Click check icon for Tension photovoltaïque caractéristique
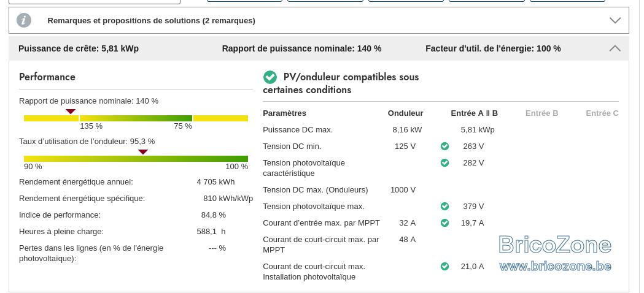The height and width of the screenshot is (293, 644). (445, 163)
